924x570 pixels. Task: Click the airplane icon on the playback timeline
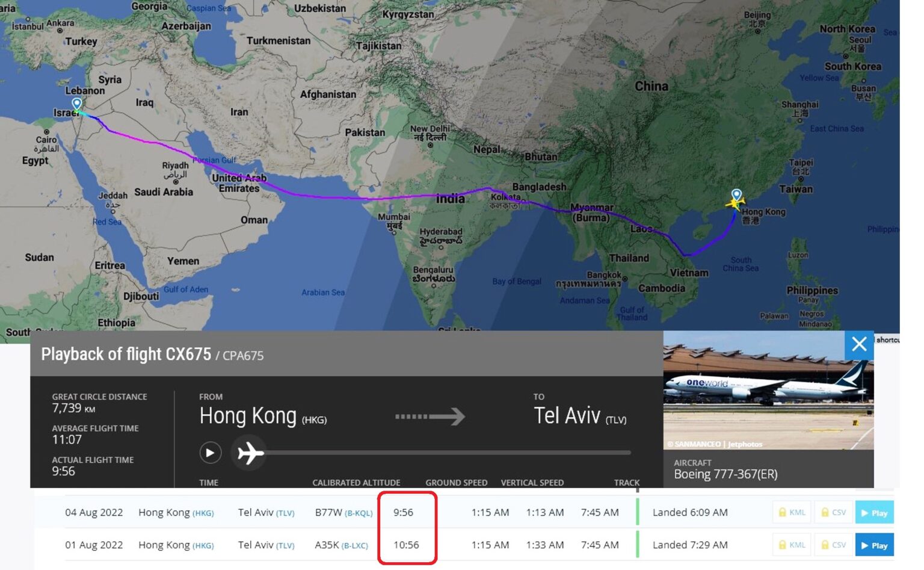tap(250, 453)
